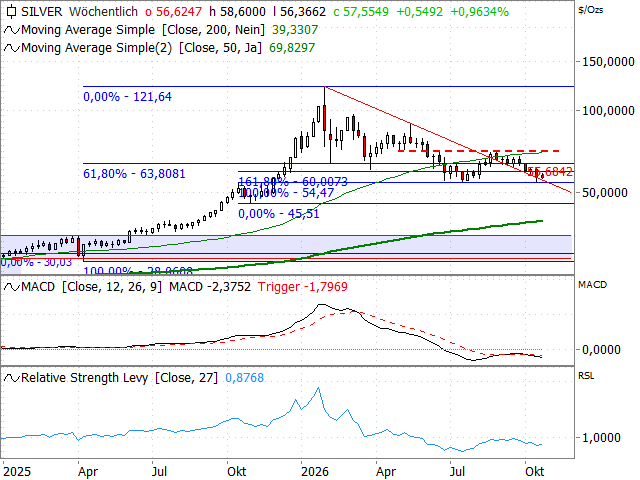The height and width of the screenshot is (480, 640).
Task: Click the Trigger -1,7969 label
Action: 302,287
